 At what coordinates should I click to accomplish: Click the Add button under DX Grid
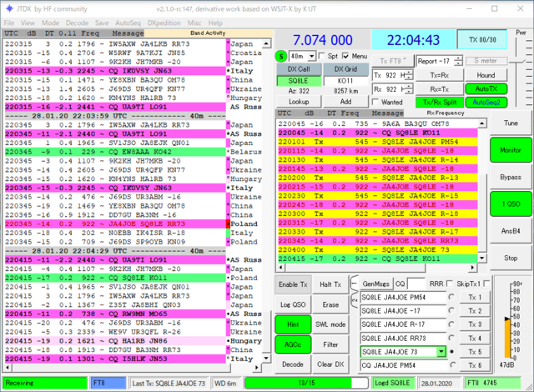tap(345, 102)
